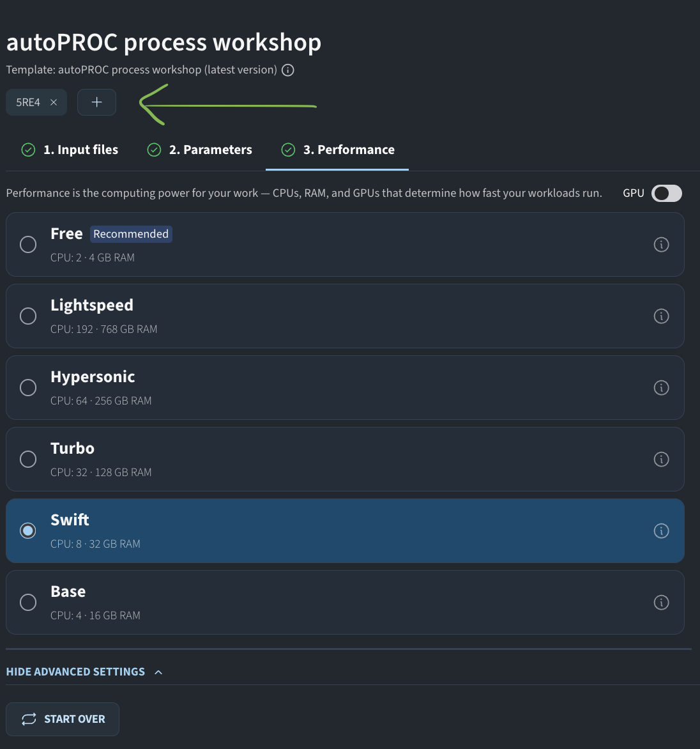Image resolution: width=700 pixels, height=749 pixels.
Task: Add a new tag with plus button
Action: (96, 102)
